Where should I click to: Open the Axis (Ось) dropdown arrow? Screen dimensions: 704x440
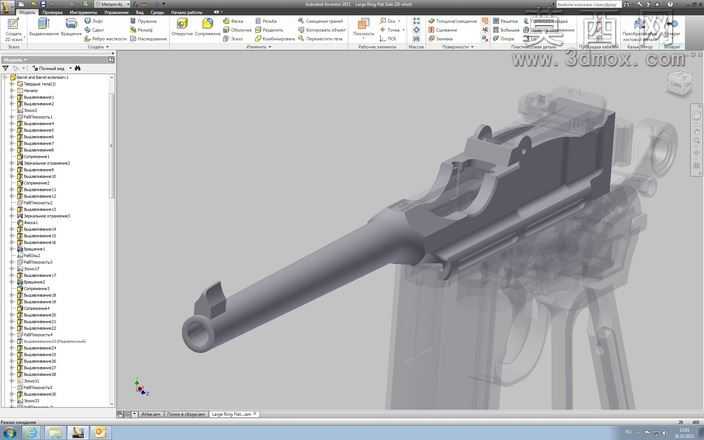point(399,21)
